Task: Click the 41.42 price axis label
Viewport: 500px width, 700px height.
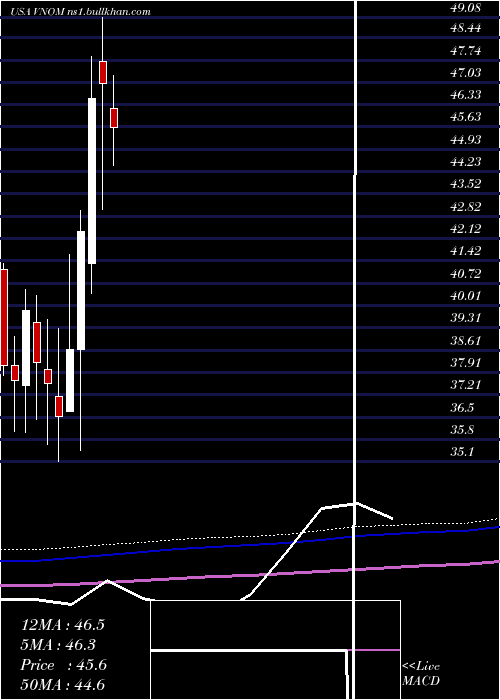Action: click(466, 251)
